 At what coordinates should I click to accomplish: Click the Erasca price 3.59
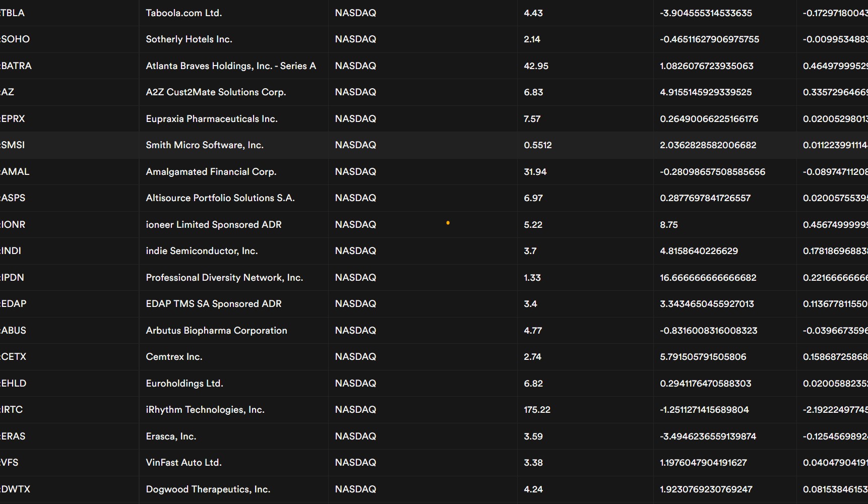[x=533, y=436]
